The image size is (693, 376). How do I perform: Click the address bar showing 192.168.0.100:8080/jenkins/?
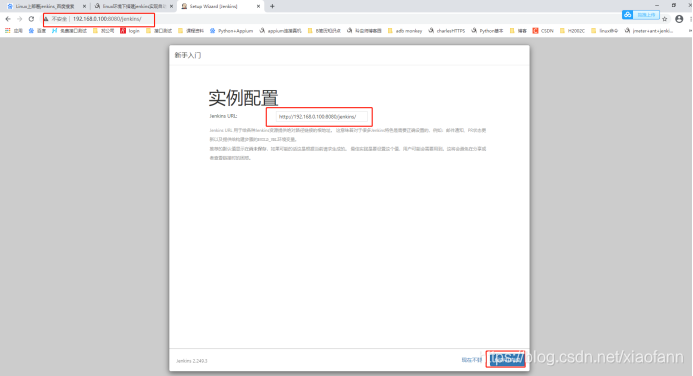point(107,19)
